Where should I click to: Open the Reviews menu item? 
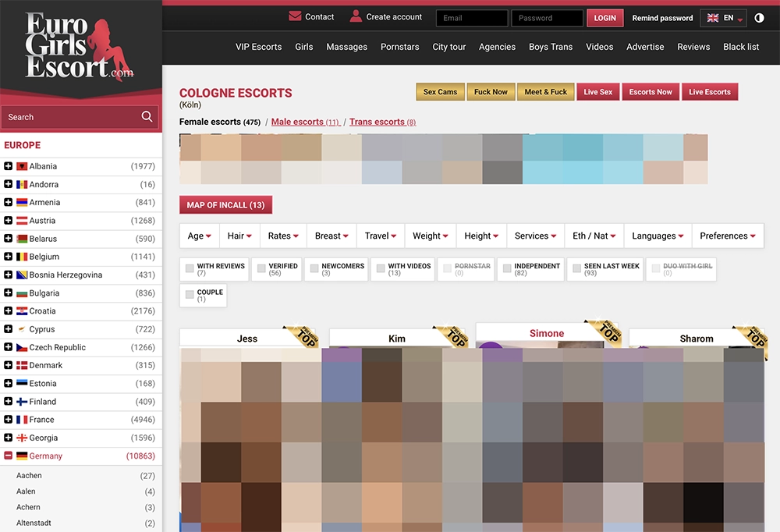(693, 47)
